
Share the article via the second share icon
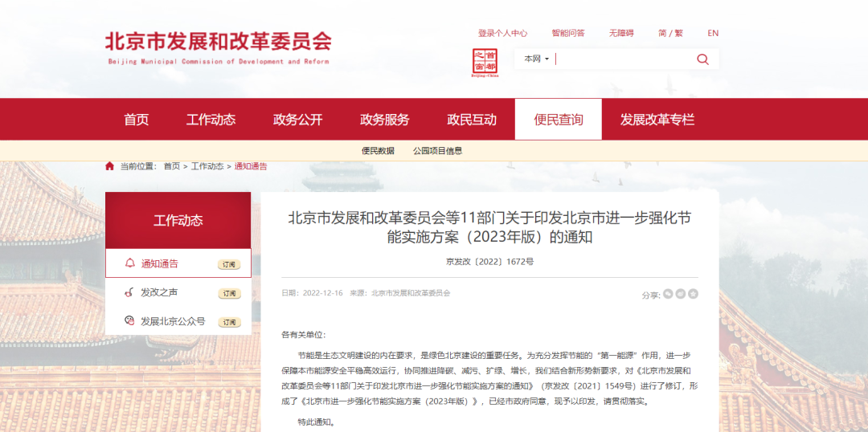coord(681,294)
